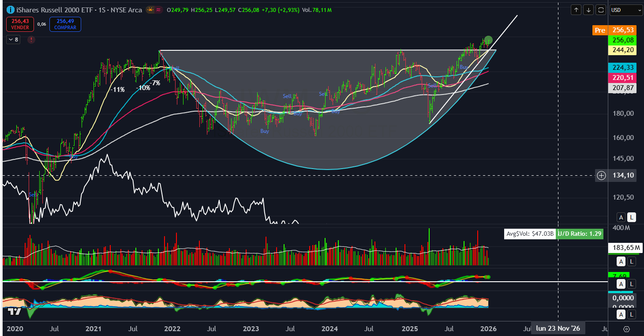
Task: Click the light gray 207,87 moving average label
Action: [623, 88]
